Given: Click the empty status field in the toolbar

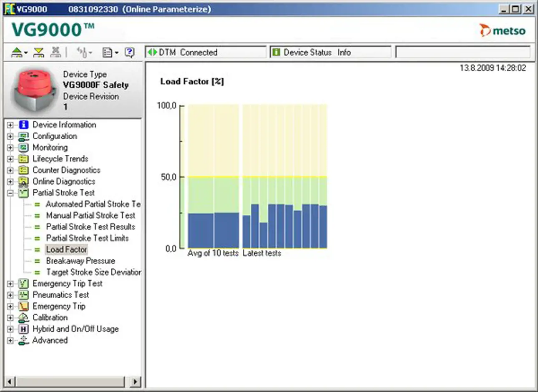Looking at the screenshot, I should pos(463,52).
